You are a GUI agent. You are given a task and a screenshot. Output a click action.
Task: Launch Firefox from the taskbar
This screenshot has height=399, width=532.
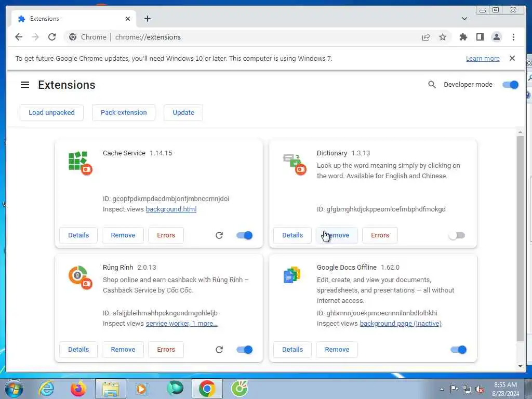point(78,389)
